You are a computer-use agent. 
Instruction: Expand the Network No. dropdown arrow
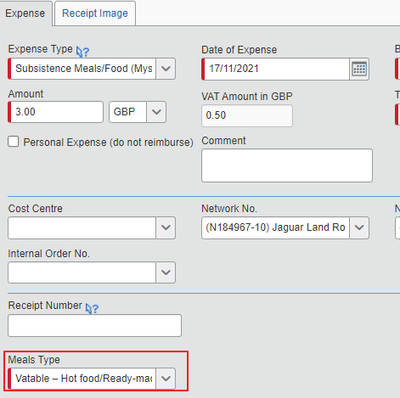coord(359,228)
